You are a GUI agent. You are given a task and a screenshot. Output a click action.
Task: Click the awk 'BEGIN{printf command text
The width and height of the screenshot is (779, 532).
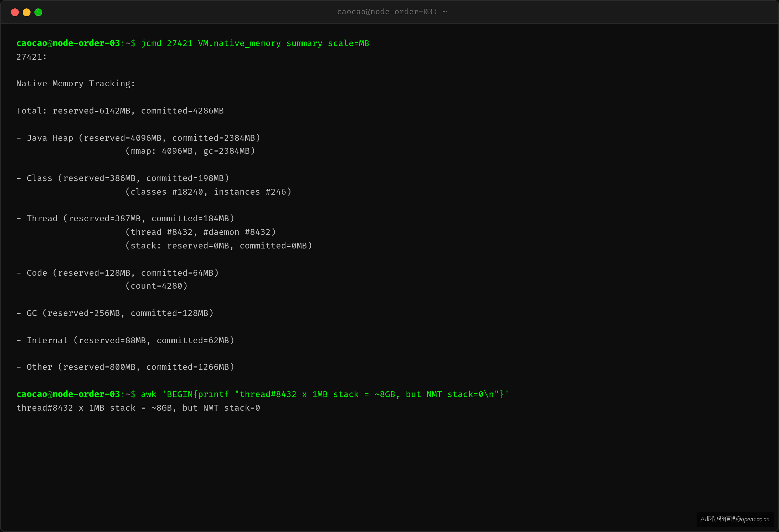click(x=325, y=394)
